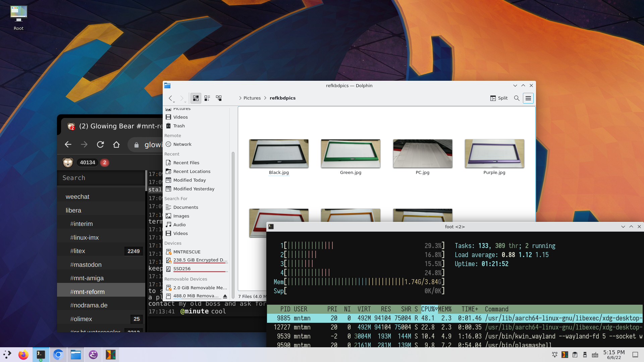Open the #litex channel

101,251
